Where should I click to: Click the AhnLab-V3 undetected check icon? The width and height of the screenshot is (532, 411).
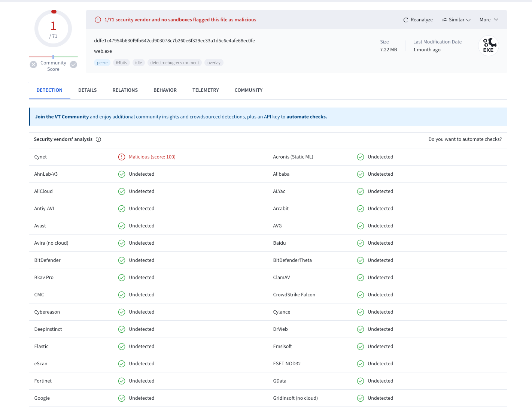pyautogui.click(x=122, y=174)
